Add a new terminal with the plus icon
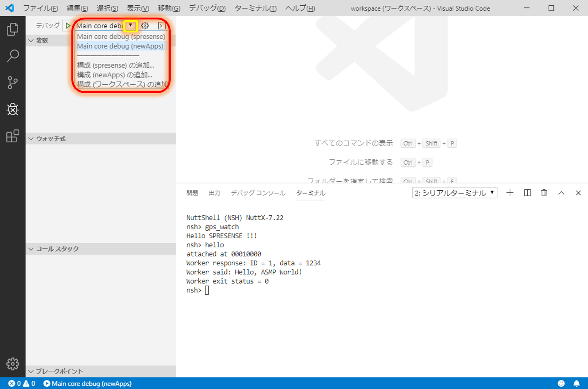588x389 pixels. click(x=510, y=193)
